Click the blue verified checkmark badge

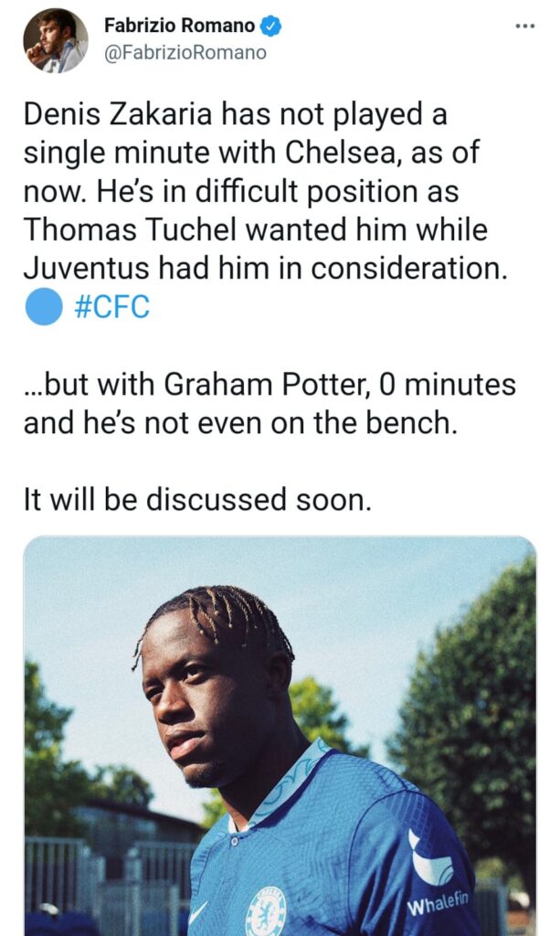click(272, 27)
